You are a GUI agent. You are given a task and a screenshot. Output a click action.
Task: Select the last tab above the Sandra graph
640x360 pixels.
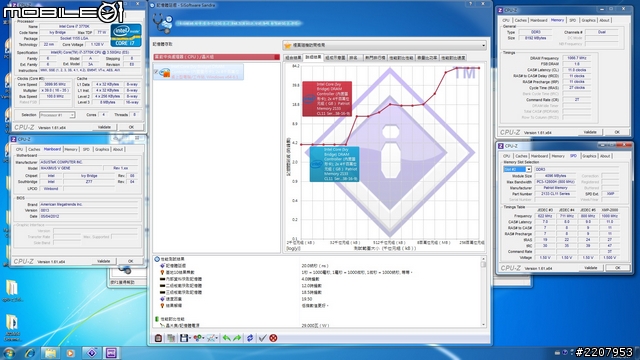pos(453,58)
